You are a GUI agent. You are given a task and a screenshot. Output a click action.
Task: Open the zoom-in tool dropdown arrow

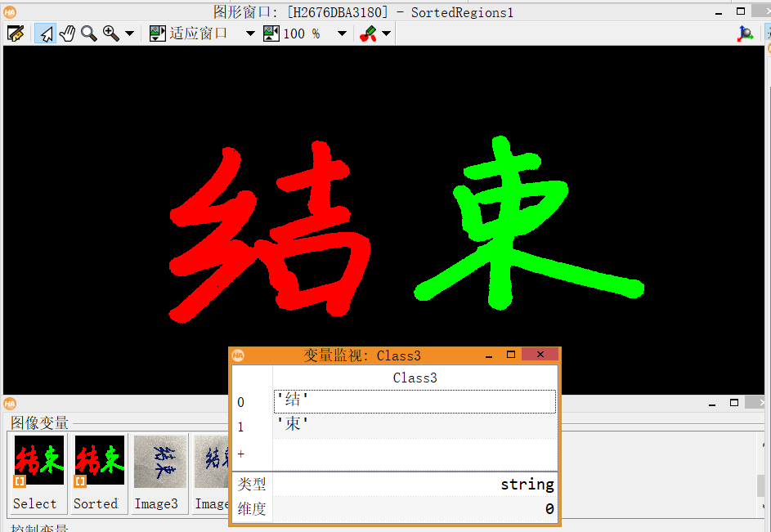129,34
